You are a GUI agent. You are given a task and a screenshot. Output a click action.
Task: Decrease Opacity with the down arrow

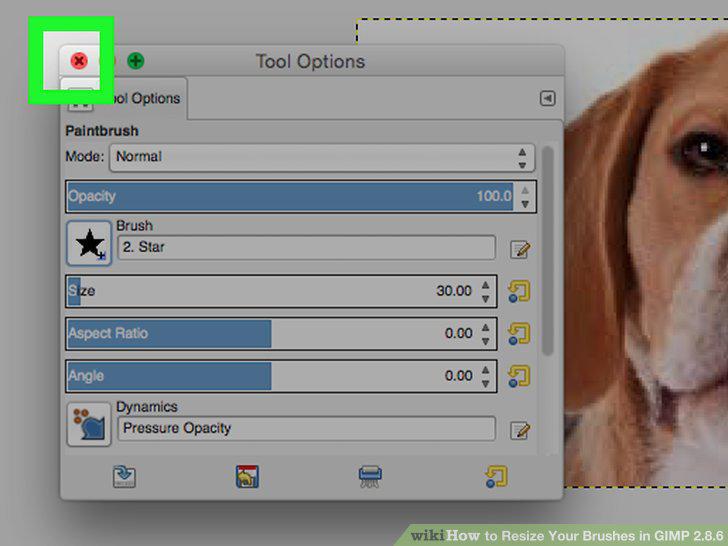pos(525,204)
